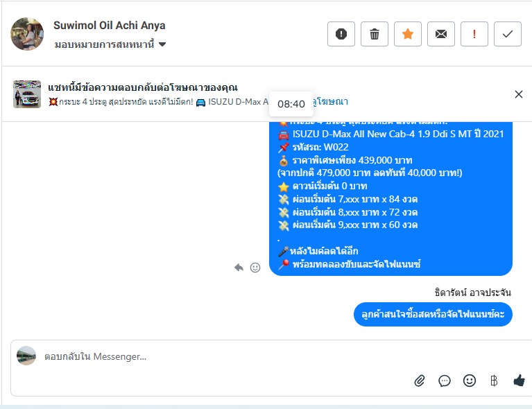Delete conversation using the trash icon
Viewport: 532px width, 409px height.
(x=375, y=34)
